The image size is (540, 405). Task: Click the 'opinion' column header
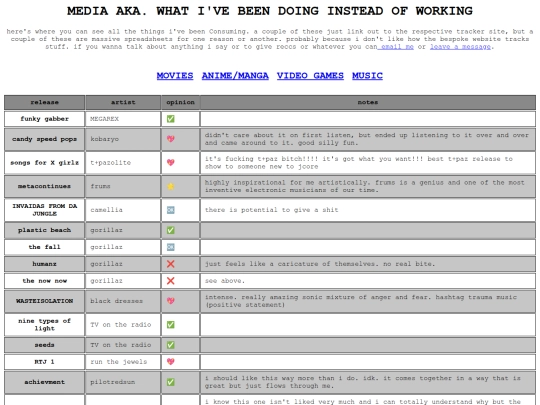180,102
